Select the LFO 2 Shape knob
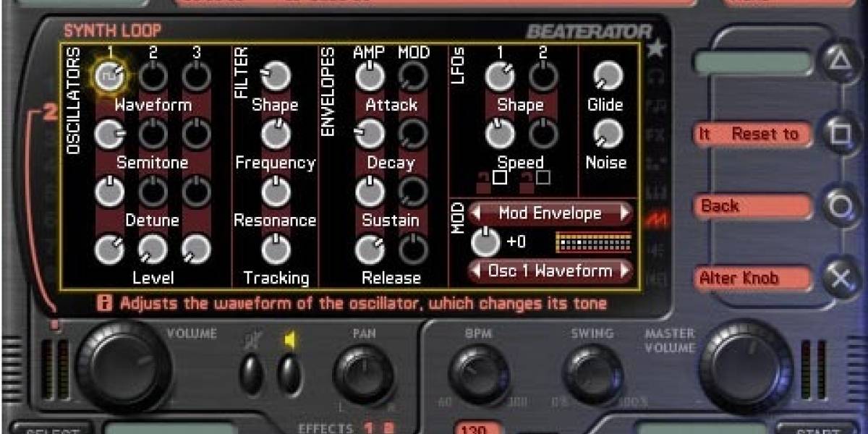This screenshot has height=434, width=868. 543,76
